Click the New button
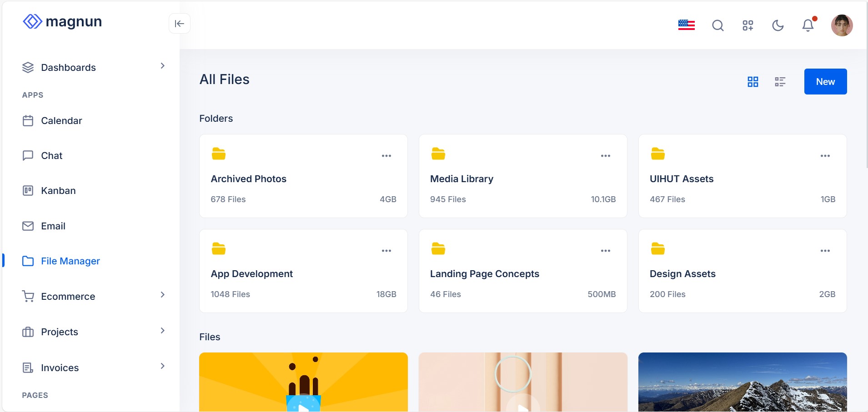Viewport: 868px width, 412px height. 825,81
